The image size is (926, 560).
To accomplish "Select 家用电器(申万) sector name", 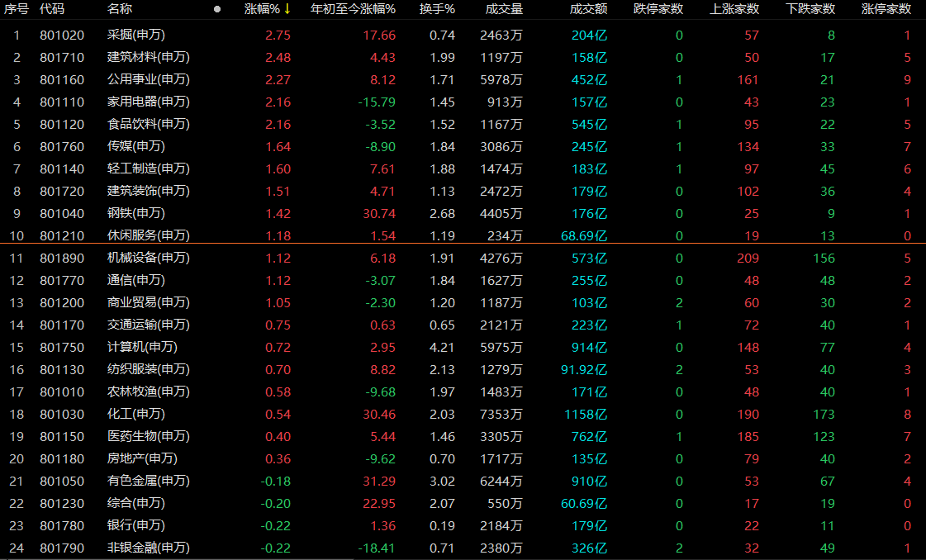I will pos(149,102).
